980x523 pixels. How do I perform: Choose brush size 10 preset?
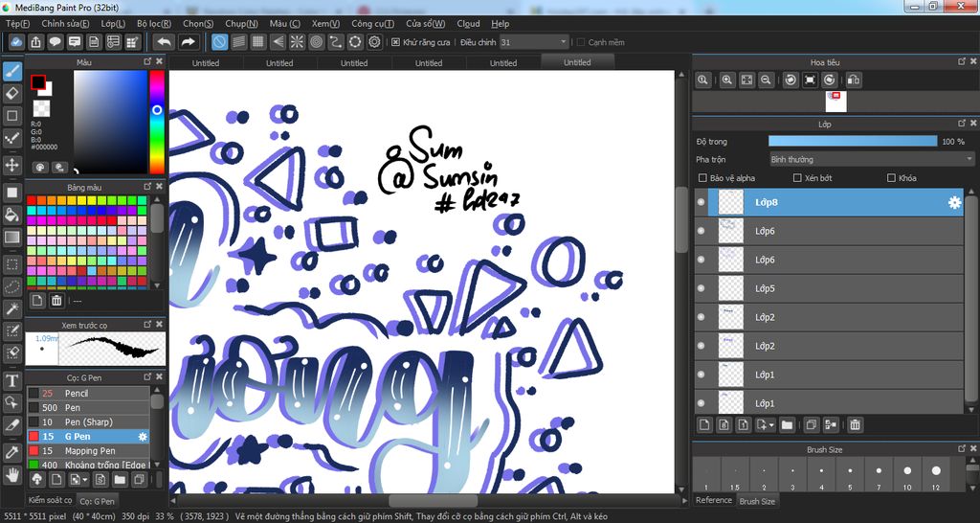[x=907, y=475]
